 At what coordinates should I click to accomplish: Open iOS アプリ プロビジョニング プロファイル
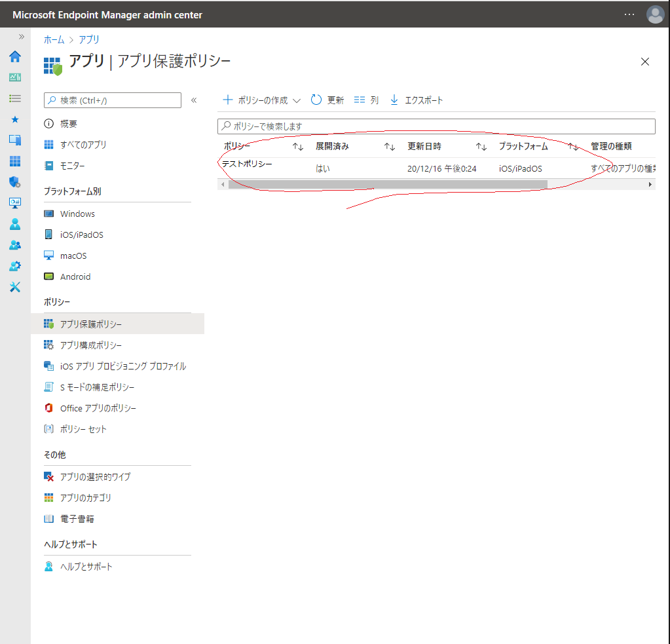pyautogui.click(x=115, y=366)
